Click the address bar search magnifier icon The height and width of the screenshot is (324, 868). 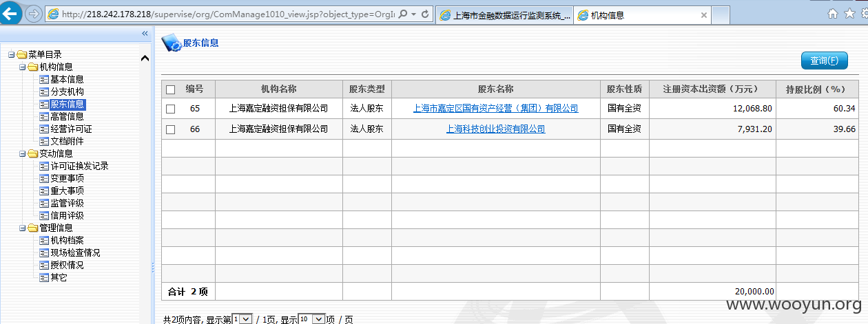pos(403,14)
